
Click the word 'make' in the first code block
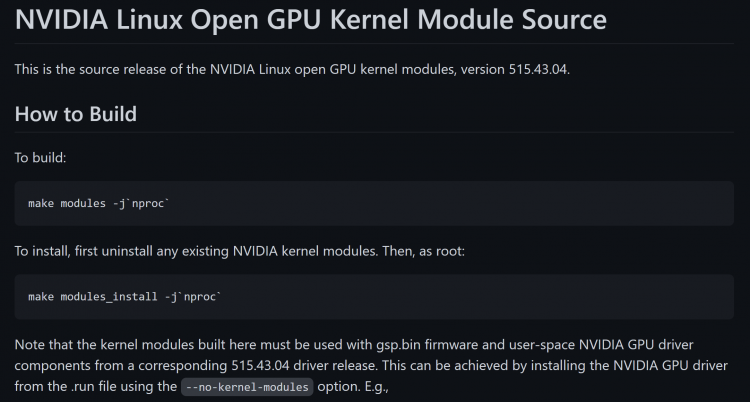41,203
